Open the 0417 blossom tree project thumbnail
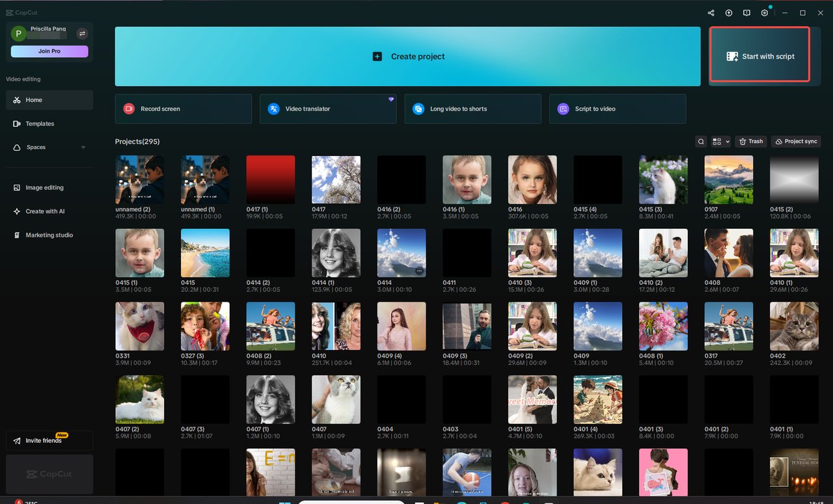Viewport: 833px width, 504px height. 336,179
